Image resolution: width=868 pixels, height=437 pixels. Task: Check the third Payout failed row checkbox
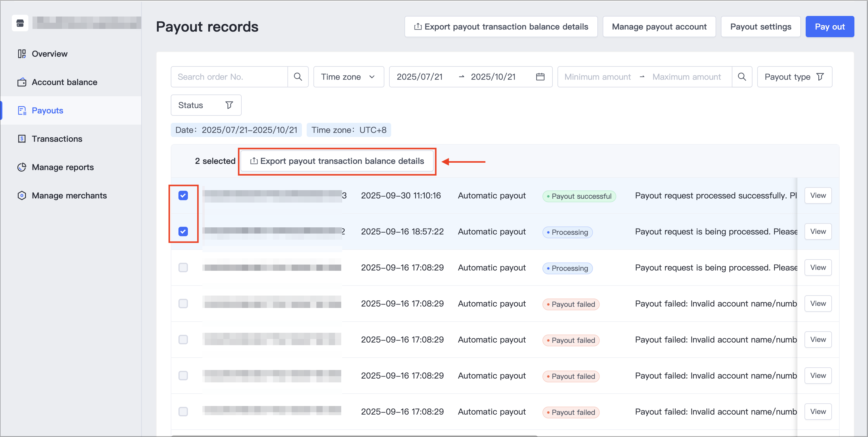pyautogui.click(x=183, y=375)
